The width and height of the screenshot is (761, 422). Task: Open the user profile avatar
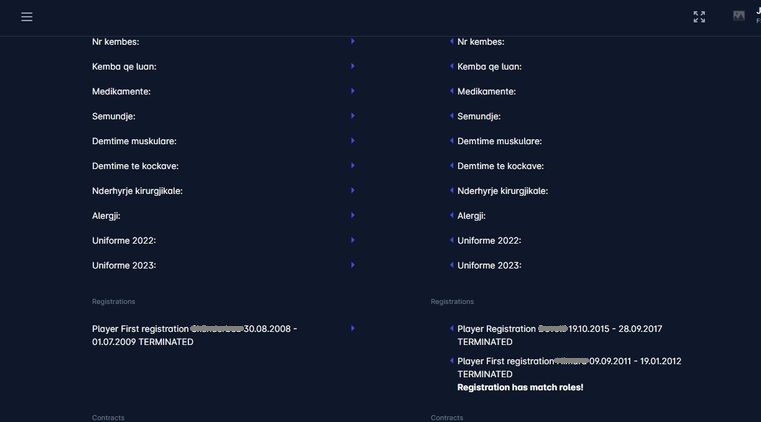tap(739, 17)
